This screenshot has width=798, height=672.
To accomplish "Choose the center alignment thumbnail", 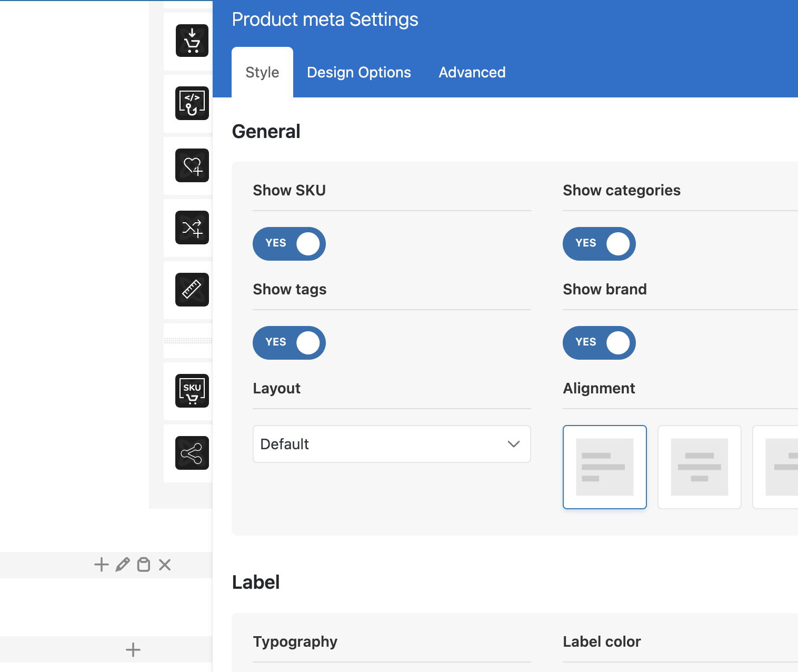I will point(700,467).
